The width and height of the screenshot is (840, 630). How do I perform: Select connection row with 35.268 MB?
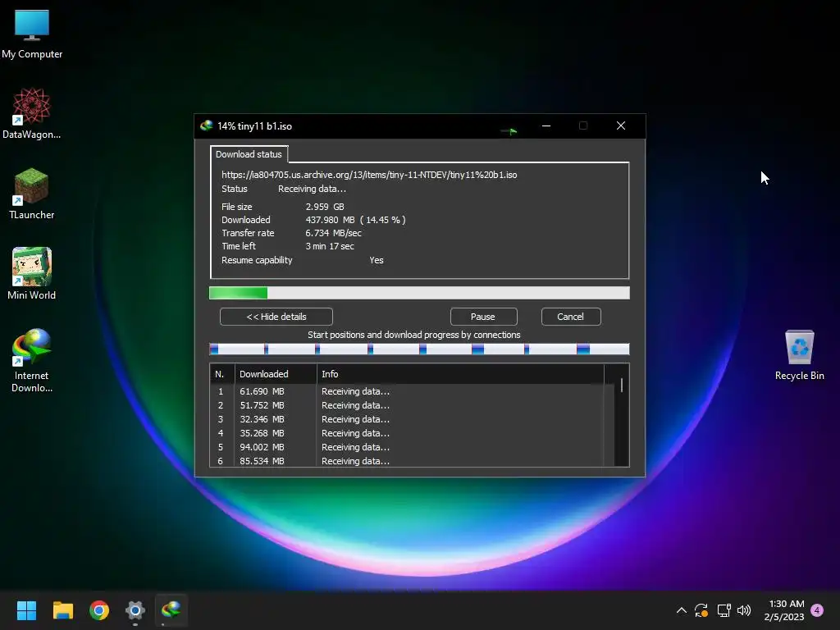(412, 433)
